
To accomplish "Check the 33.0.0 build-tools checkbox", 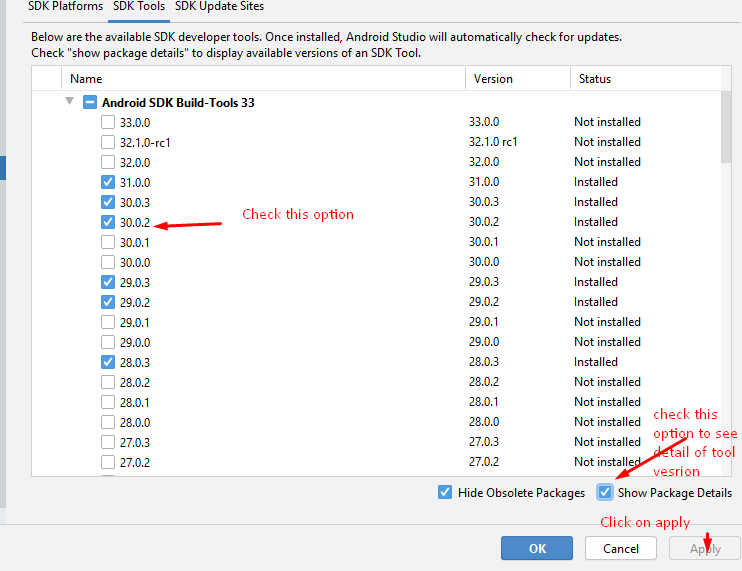I will tap(108, 122).
